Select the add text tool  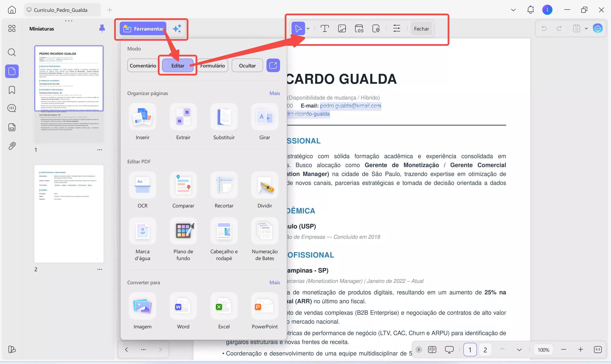[325, 29]
